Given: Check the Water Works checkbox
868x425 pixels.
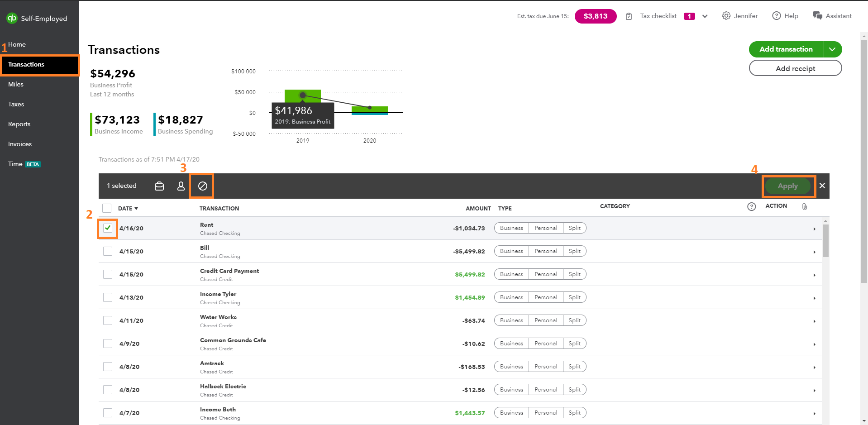Looking at the screenshot, I should click(108, 320).
